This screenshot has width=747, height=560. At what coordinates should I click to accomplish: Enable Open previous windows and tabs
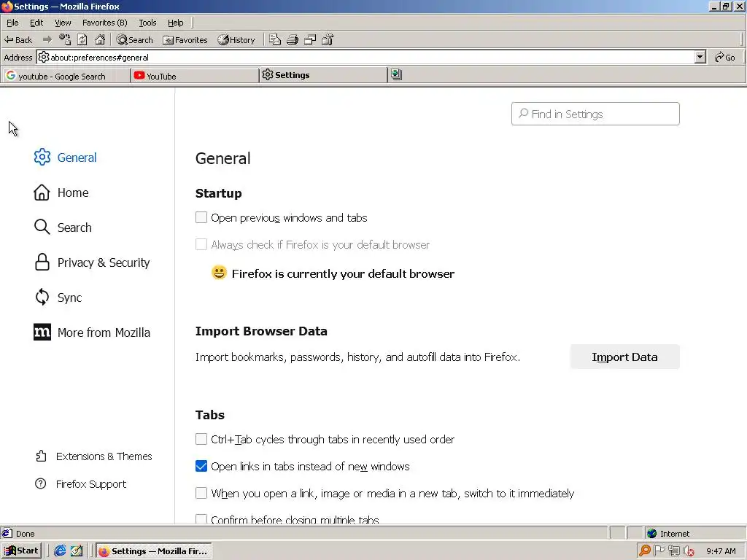pyautogui.click(x=201, y=217)
